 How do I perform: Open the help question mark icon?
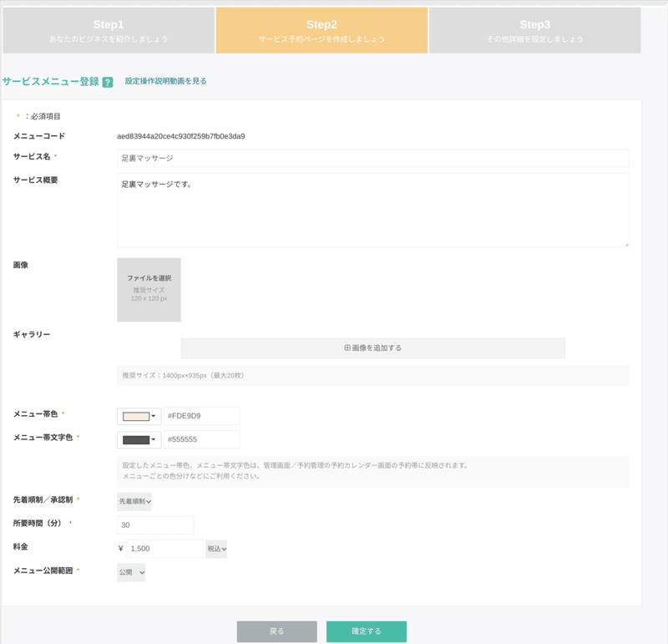(x=108, y=82)
